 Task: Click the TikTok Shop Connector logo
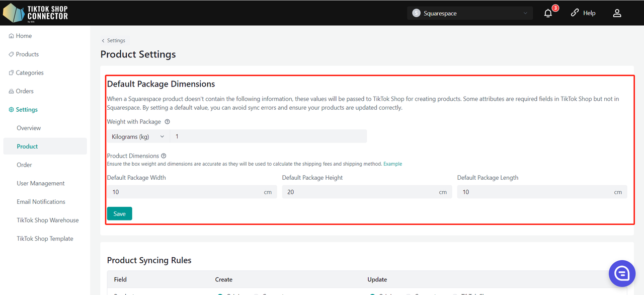tap(35, 13)
